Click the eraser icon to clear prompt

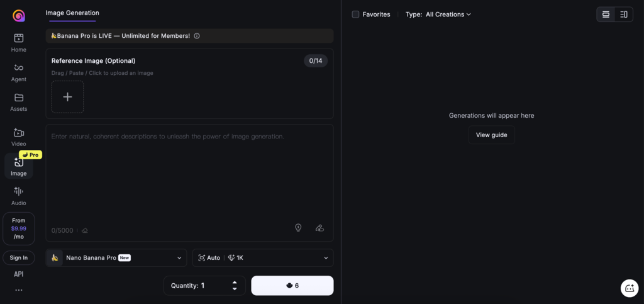coord(85,230)
